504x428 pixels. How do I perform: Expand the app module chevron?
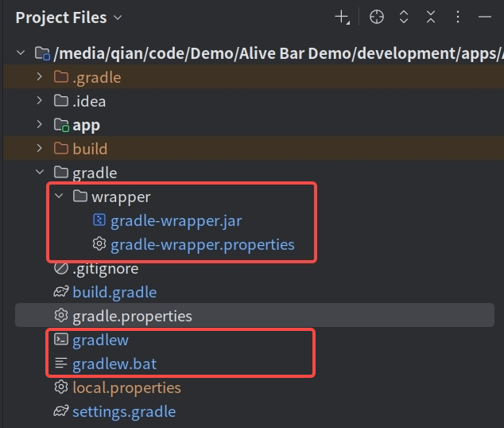[40, 124]
